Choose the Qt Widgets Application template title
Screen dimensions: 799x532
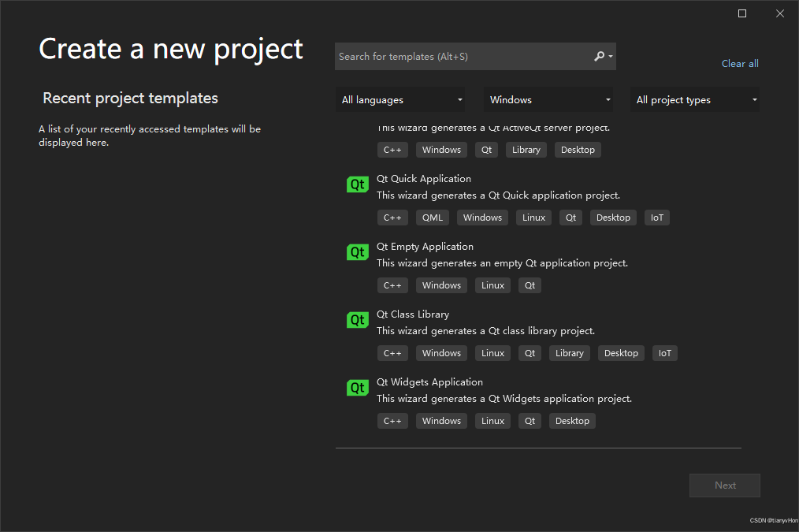click(x=429, y=382)
